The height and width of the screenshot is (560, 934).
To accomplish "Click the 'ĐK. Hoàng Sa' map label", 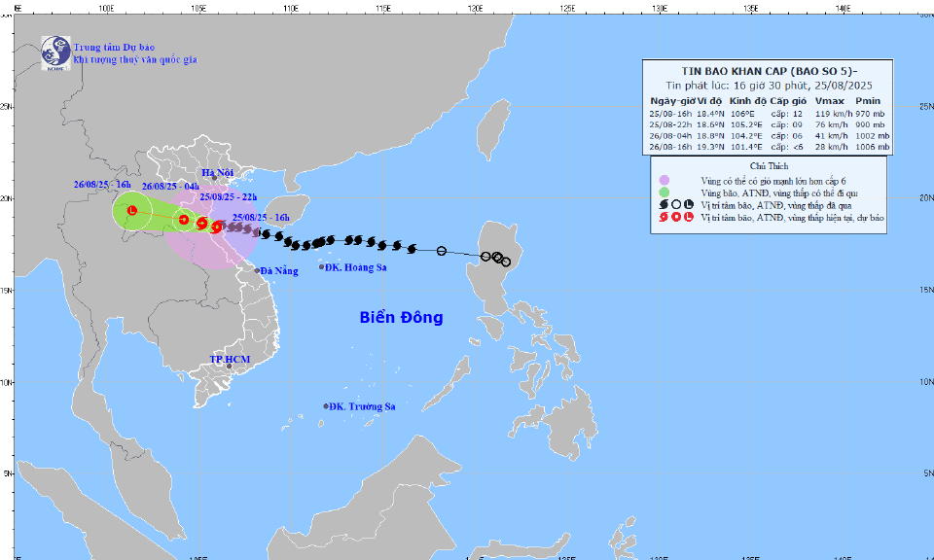I will coord(356,267).
